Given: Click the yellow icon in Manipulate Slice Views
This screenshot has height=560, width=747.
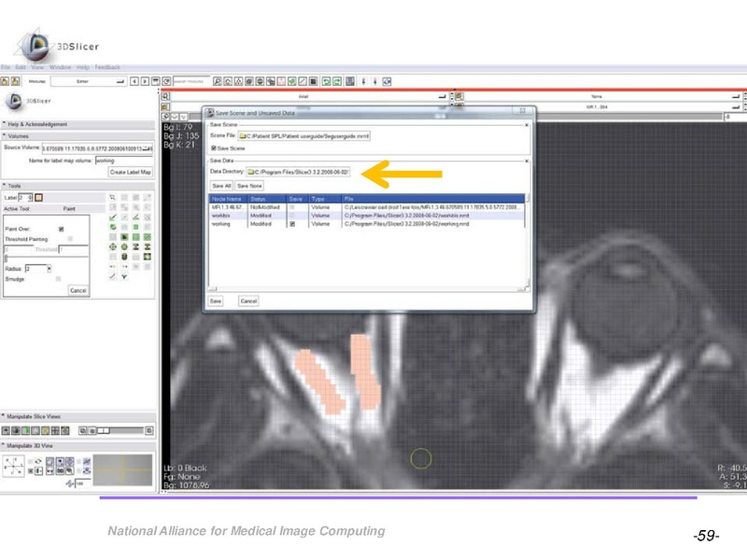Looking at the screenshot, I should 45,430.
